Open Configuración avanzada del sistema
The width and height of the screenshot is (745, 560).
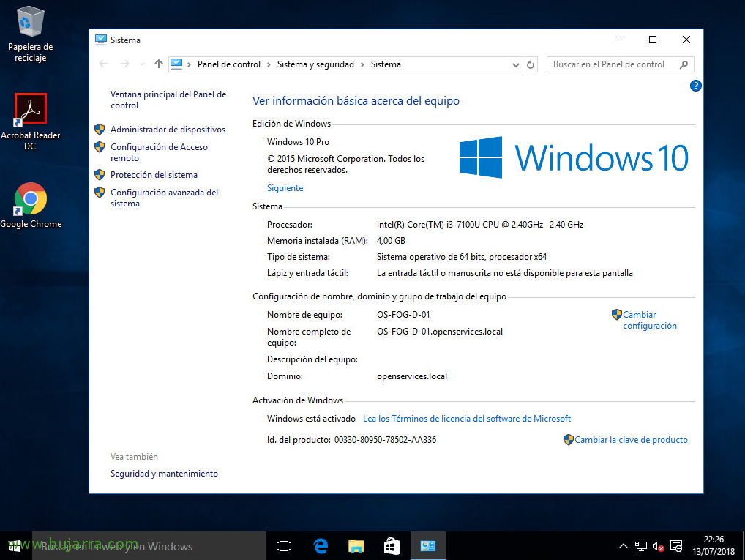pyautogui.click(x=164, y=198)
